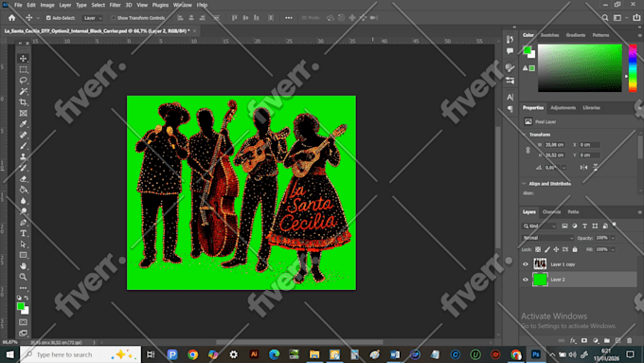This screenshot has height=363, width=644.
Task: Select the Rectangular Marquee tool
Action: [23, 69]
